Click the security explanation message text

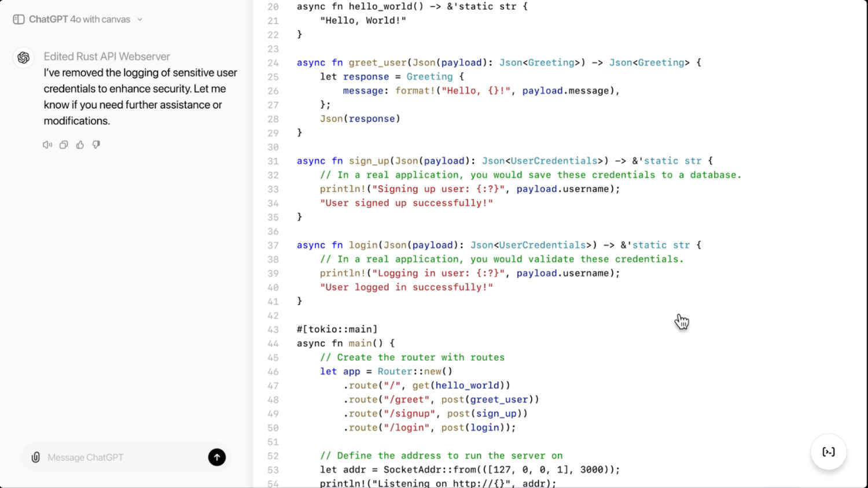[139, 97]
